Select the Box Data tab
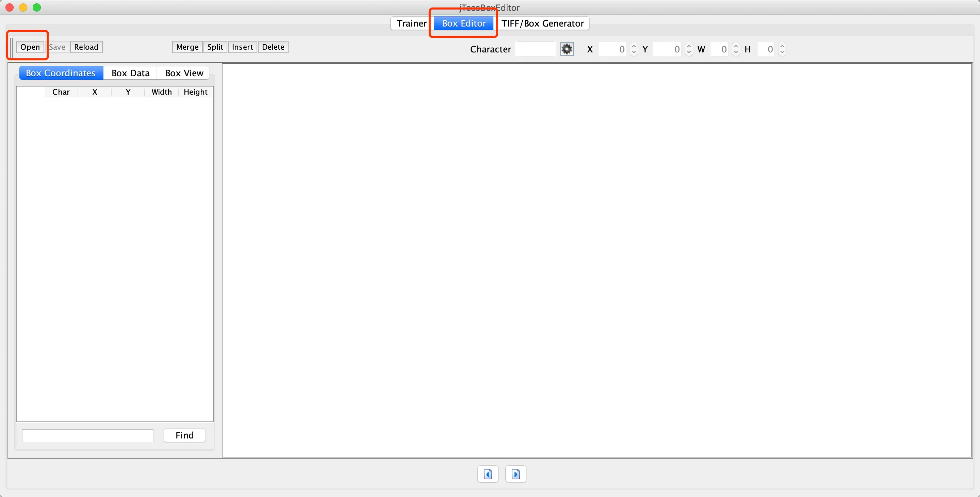The image size is (980, 497). pyautogui.click(x=130, y=73)
